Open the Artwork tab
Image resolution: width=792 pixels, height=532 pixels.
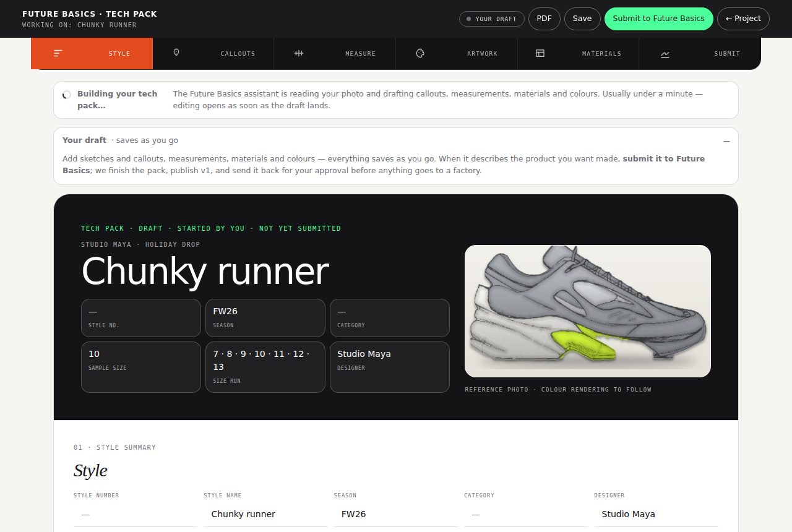tap(457, 54)
